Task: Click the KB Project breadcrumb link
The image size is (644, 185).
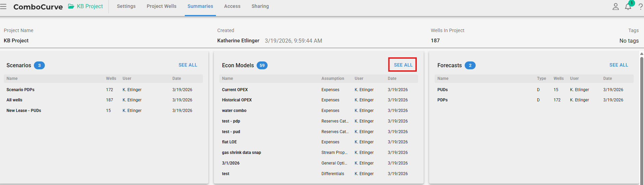Action: (90, 6)
